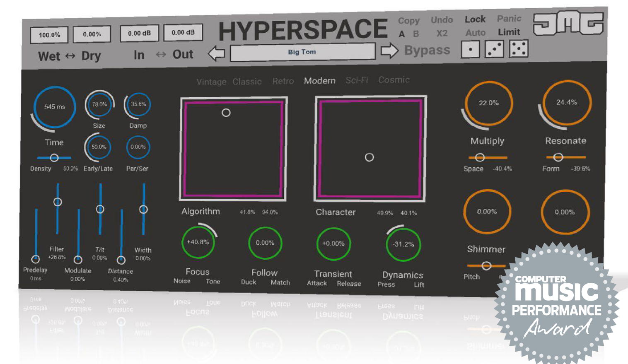Go to previous preset with left arrow
Image resolution: width=628 pixels, height=364 pixels.
pyautogui.click(x=216, y=53)
